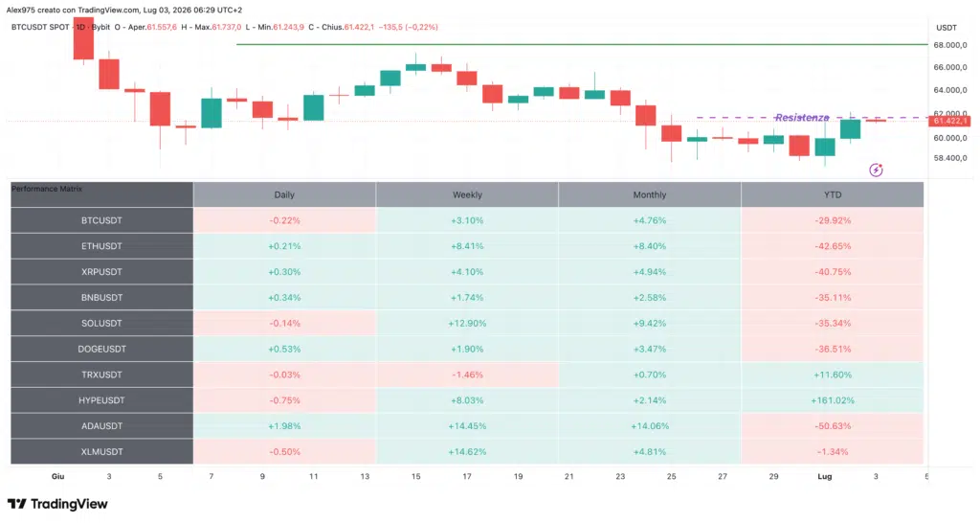Image resolution: width=980 pixels, height=523 pixels.
Task: Click the Min price value 61.243,9
Action: [289, 27]
